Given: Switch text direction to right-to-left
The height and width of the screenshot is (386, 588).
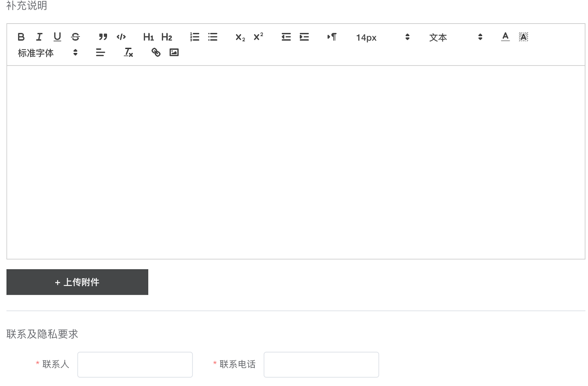Looking at the screenshot, I should pos(331,37).
